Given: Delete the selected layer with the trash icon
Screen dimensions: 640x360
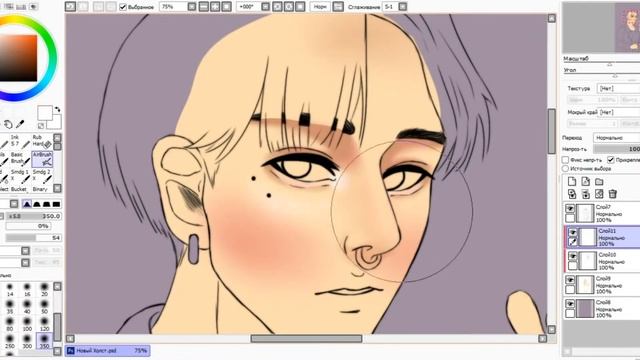Looking at the screenshot, I should (x=613, y=194).
